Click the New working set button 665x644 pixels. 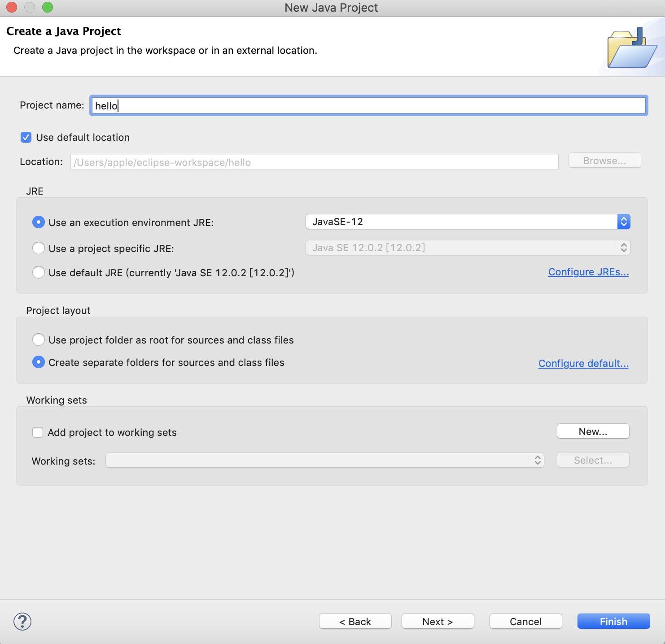tap(593, 431)
